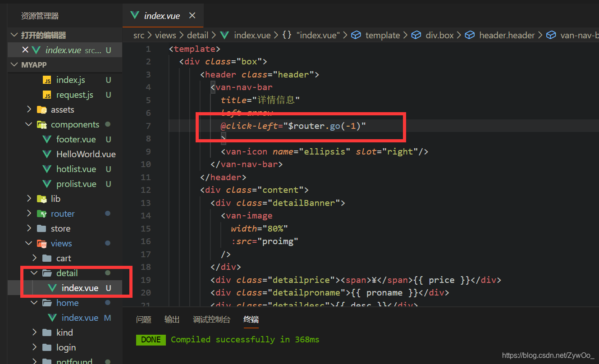Click the home folder icon
Screen dimensions: 599x364
[47, 303]
